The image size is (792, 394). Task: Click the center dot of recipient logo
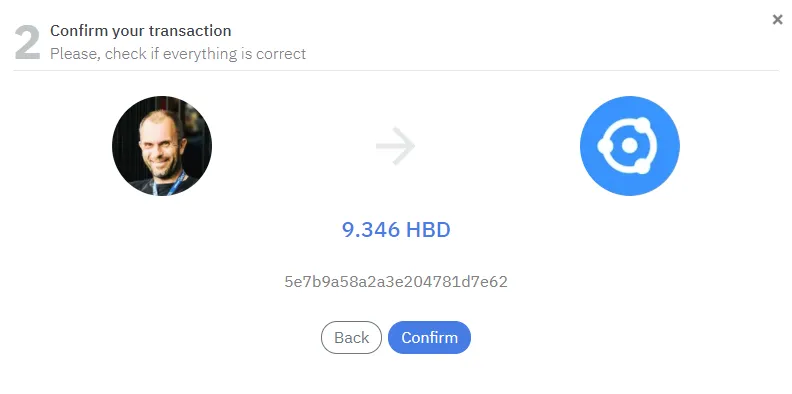pyautogui.click(x=629, y=145)
